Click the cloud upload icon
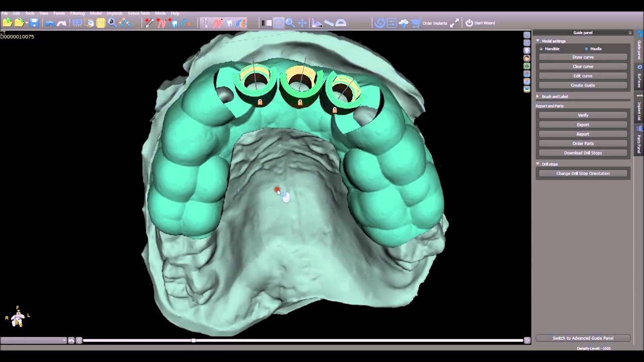The height and width of the screenshot is (362, 644). [404, 23]
